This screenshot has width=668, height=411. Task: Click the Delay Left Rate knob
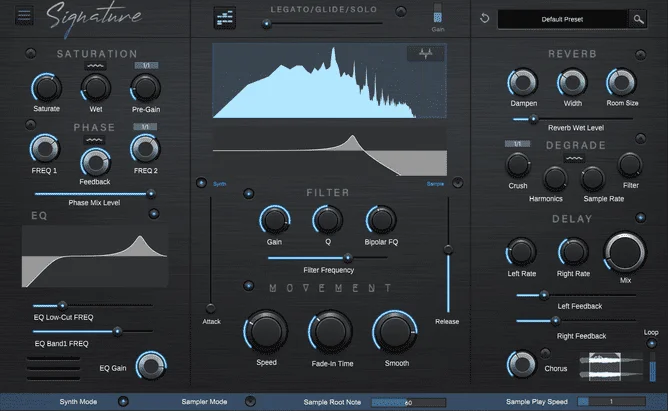[x=521, y=252]
